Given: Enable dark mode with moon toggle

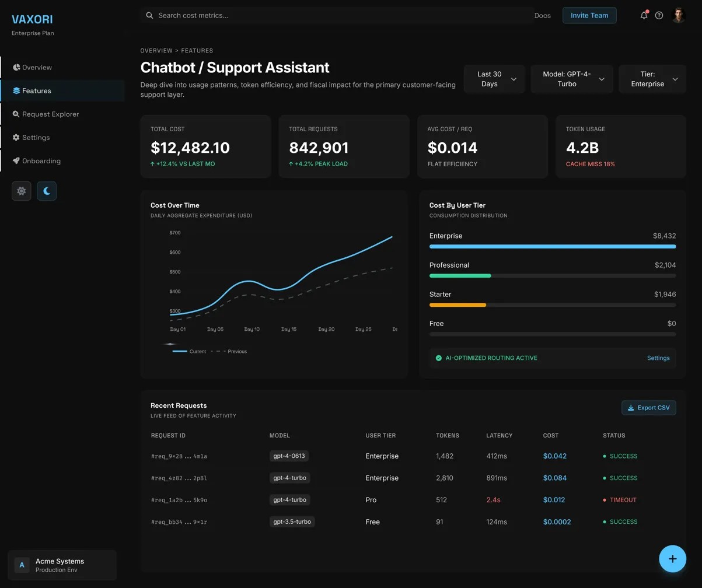Looking at the screenshot, I should pos(47,191).
